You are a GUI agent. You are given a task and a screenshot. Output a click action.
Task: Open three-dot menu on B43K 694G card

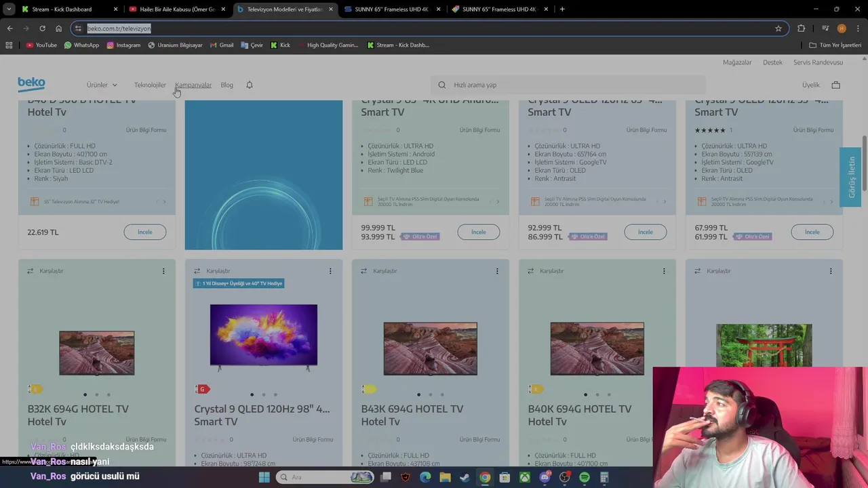pos(497,271)
